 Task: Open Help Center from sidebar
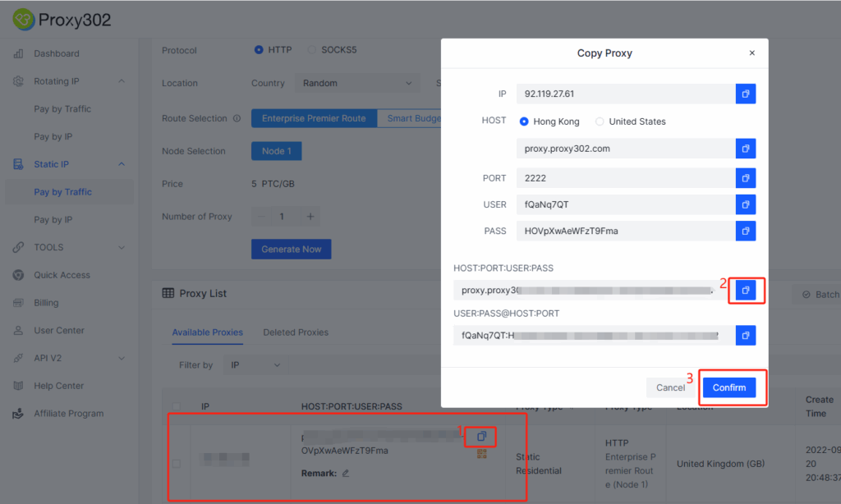click(58, 386)
